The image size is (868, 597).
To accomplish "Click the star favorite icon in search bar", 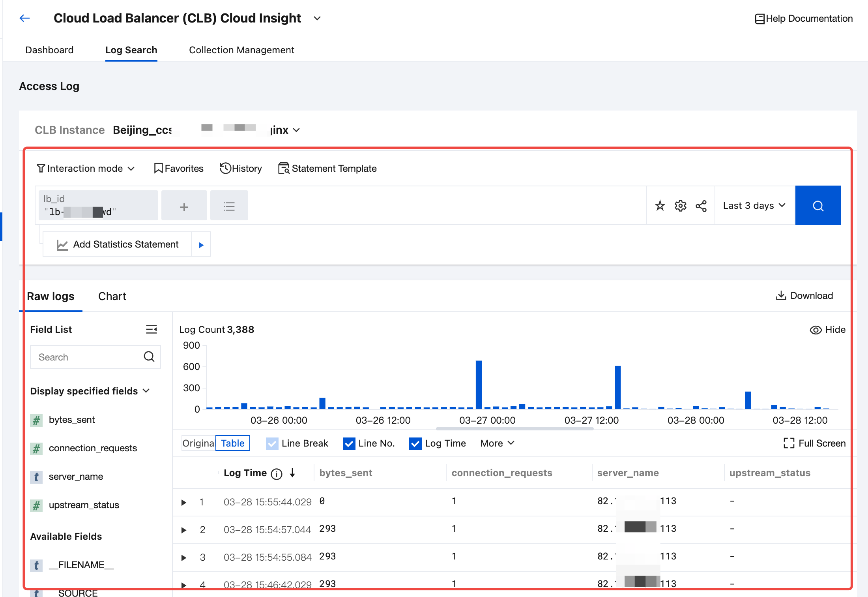I will pyautogui.click(x=660, y=206).
